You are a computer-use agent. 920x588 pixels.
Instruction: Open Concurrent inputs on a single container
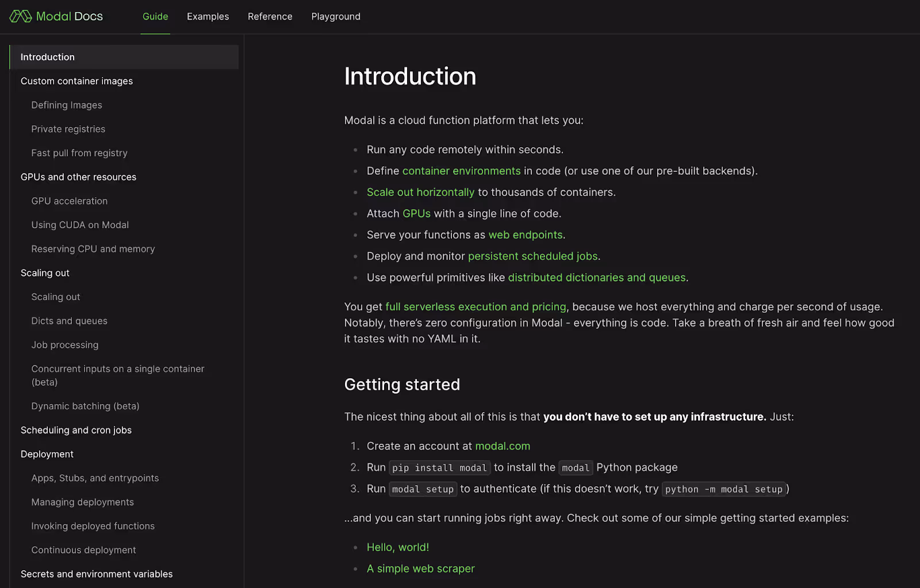[118, 375]
